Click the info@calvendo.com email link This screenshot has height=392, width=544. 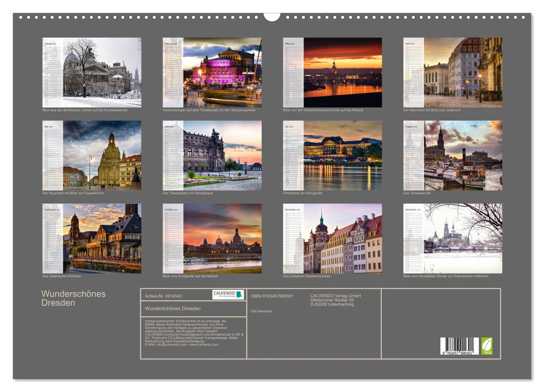[171, 346]
